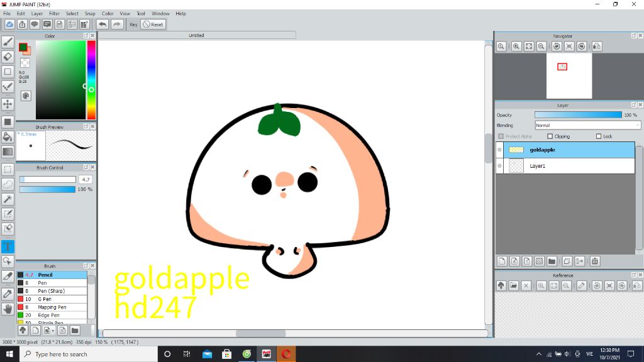Click the cloud save icon in toolbar

(x=9, y=25)
